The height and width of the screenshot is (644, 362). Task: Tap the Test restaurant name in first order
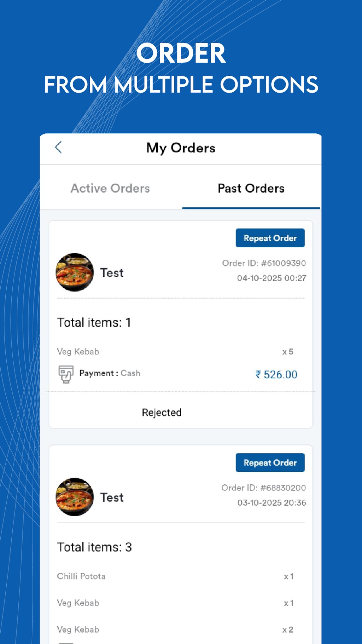(112, 273)
